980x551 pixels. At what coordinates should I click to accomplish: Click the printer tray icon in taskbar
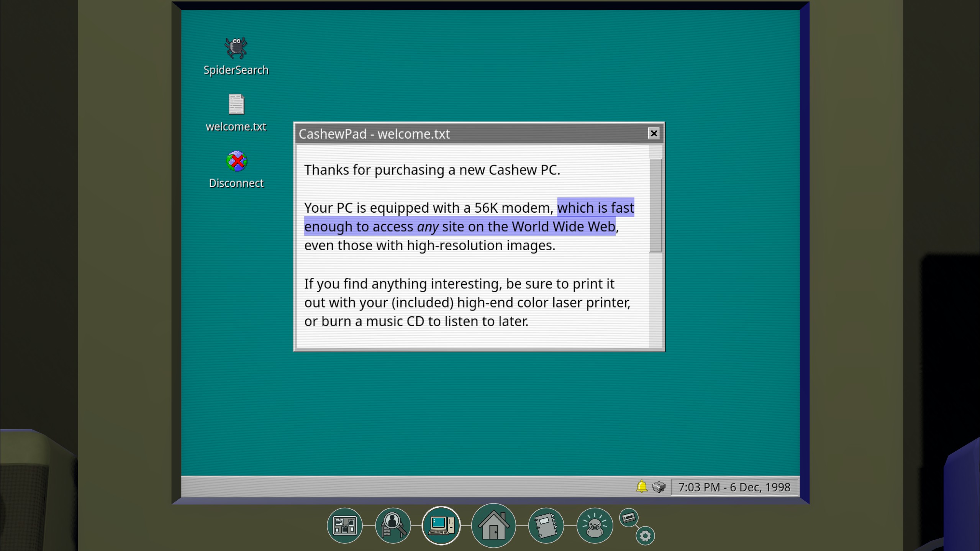[659, 487]
